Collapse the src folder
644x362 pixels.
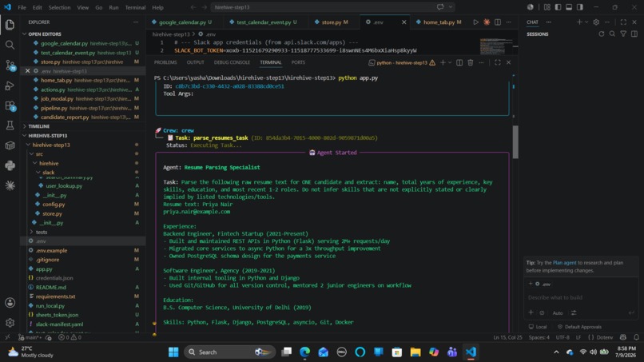(39, 154)
